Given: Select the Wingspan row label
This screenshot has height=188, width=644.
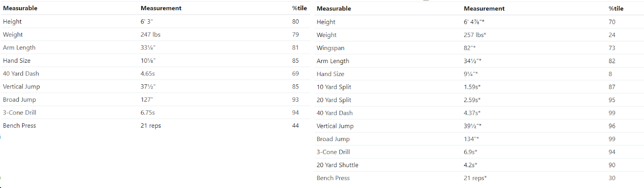Looking at the screenshot, I should (x=330, y=48).
